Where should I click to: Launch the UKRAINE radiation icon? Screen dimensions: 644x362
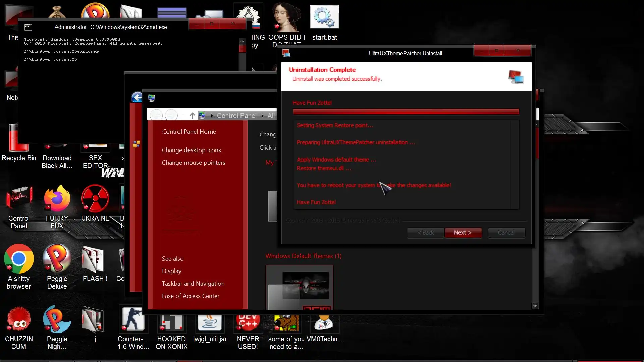(x=95, y=198)
